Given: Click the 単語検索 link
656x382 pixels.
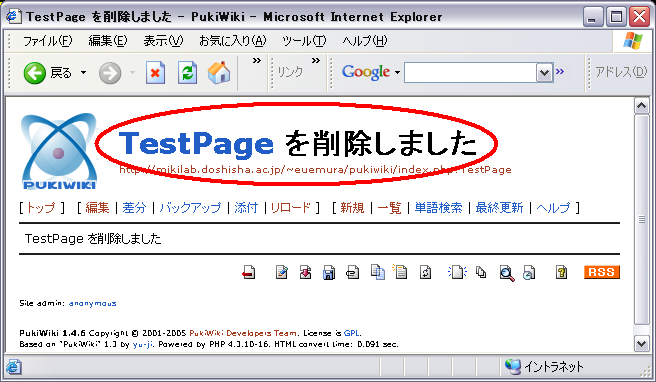Looking at the screenshot, I should (438, 208).
